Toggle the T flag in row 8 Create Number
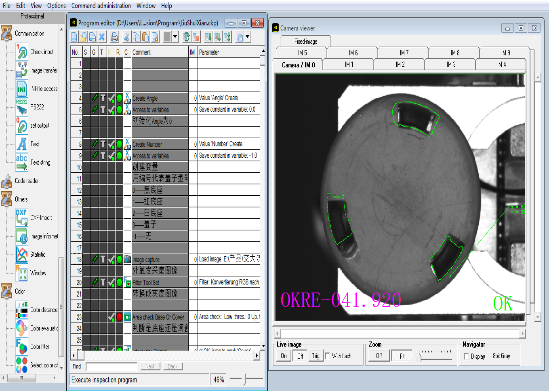The height and width of the screenshot is (391, 549). pos(103,144)
